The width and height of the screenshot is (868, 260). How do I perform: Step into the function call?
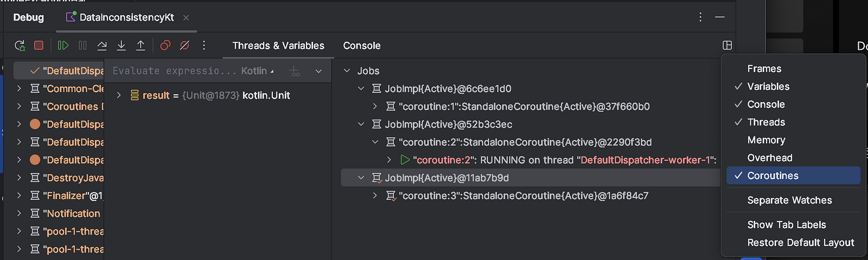click(x=122, y=45)
